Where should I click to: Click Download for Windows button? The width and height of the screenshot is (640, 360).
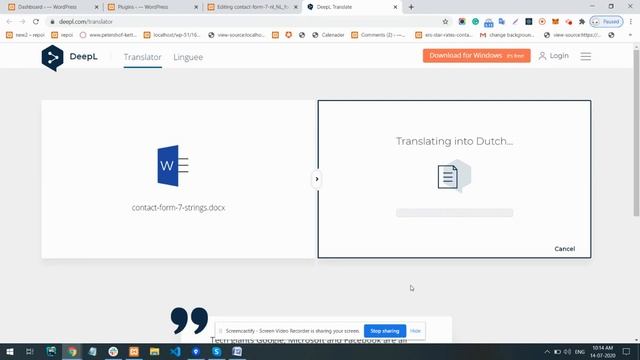click(x=476, y=56)
